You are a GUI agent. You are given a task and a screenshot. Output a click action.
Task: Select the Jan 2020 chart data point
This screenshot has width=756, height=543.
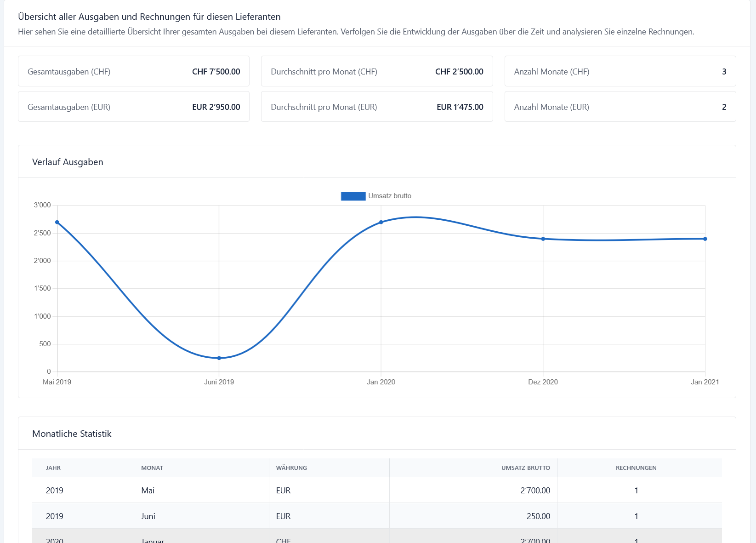click(x=381, y=222)
